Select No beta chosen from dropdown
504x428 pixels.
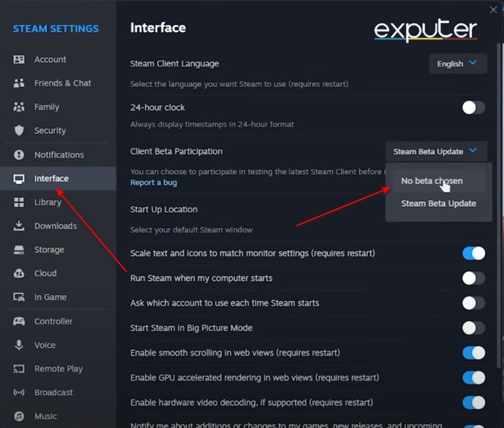click(x=432, y=181)
